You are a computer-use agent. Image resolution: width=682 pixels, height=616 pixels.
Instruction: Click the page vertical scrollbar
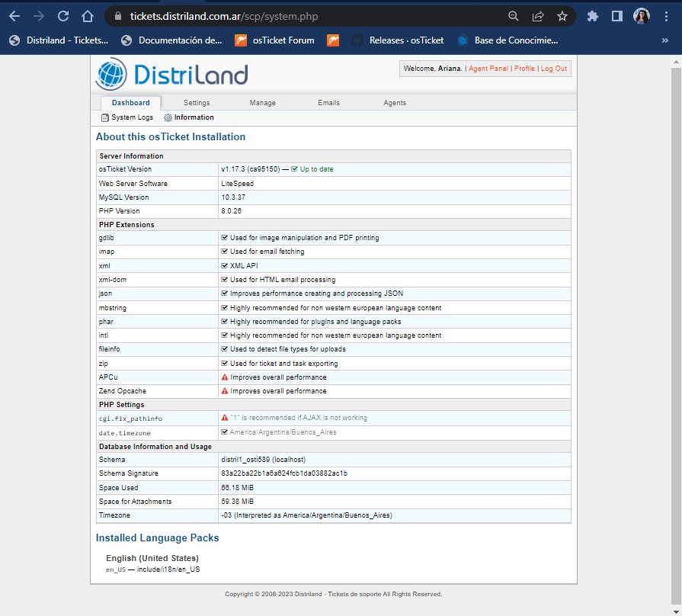coord(676,305)
